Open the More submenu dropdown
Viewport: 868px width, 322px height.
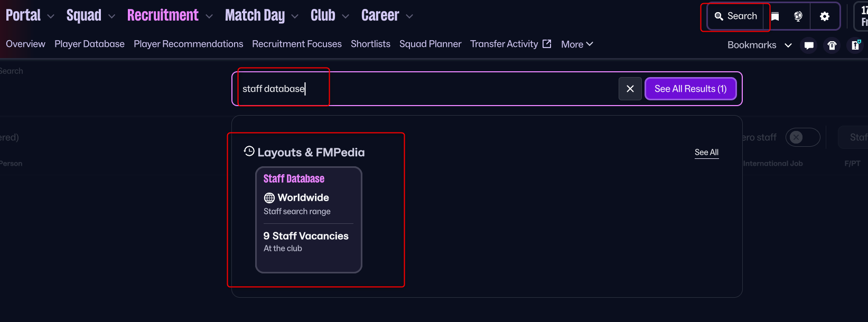577,44
